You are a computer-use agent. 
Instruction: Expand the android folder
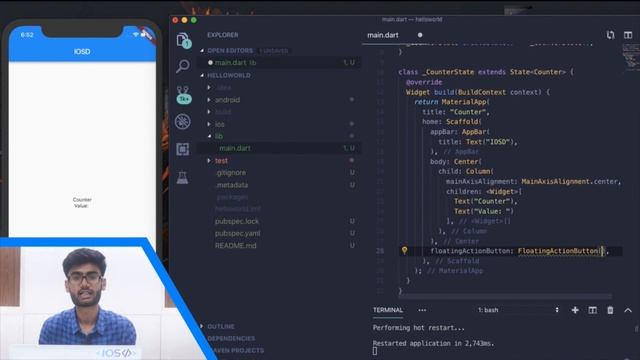[x=209, y=100]
